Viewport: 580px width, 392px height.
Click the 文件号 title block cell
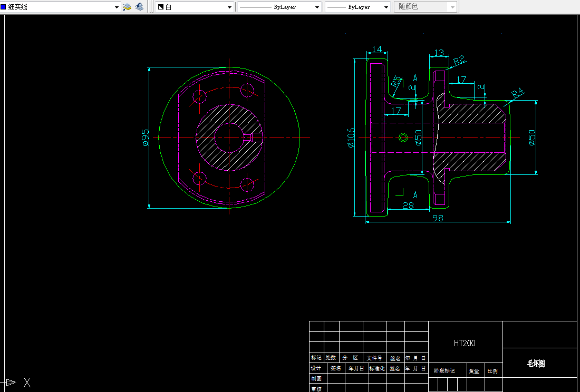tap(374, 358)
